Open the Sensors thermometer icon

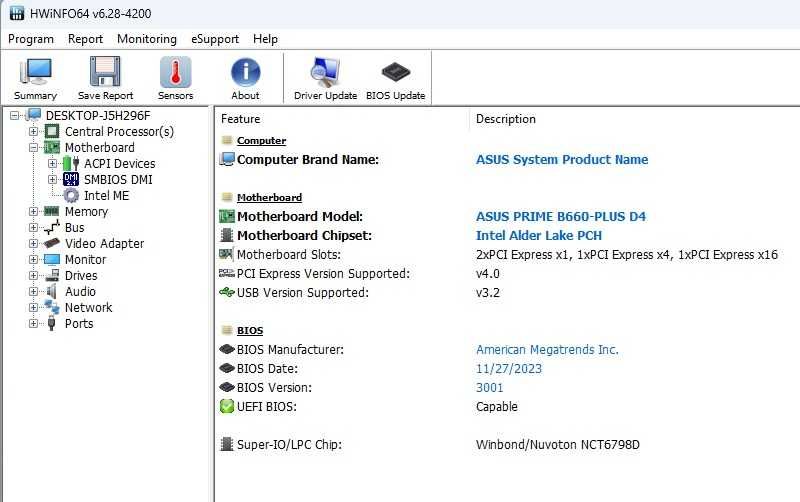tap(176, 72)
